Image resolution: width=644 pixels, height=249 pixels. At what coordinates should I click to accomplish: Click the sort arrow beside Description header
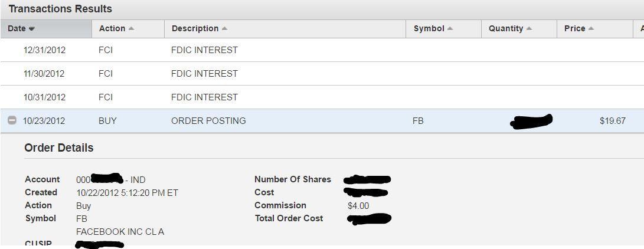point(224,29)
